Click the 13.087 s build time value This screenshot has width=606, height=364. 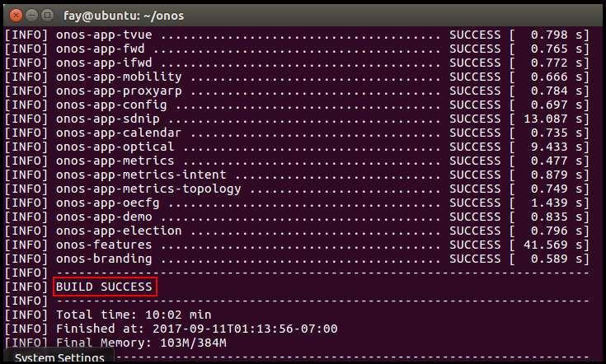tap(549, 119)
